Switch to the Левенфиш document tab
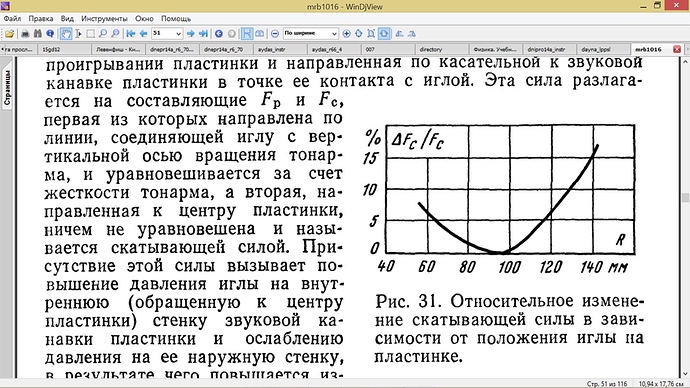The image size is (690, 388). click(x=118, y=49)
